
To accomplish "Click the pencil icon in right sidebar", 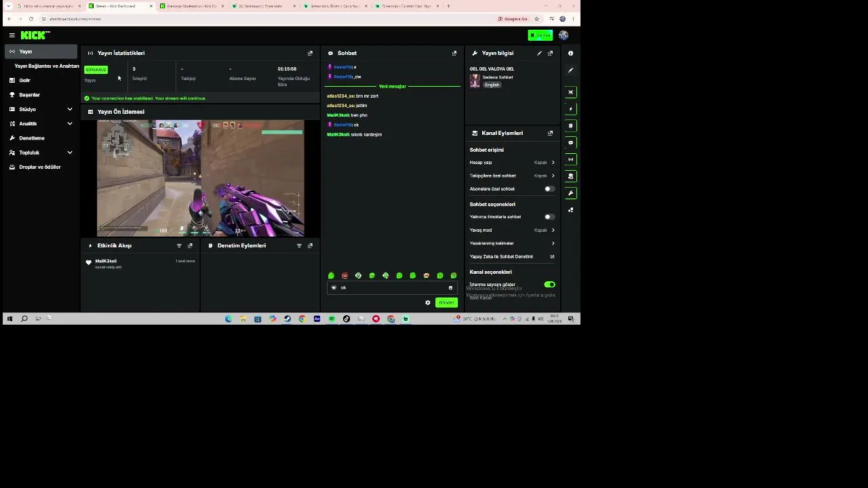I will pos(570,70).
